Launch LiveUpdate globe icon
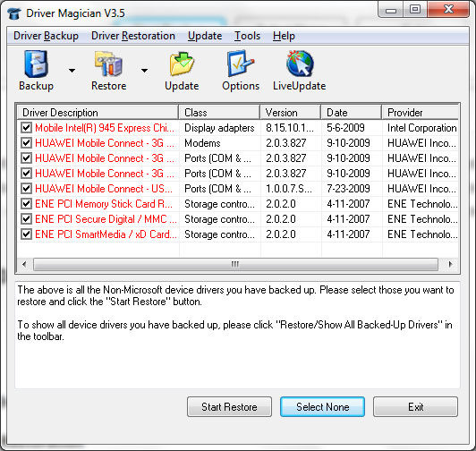 click(300, 71)
